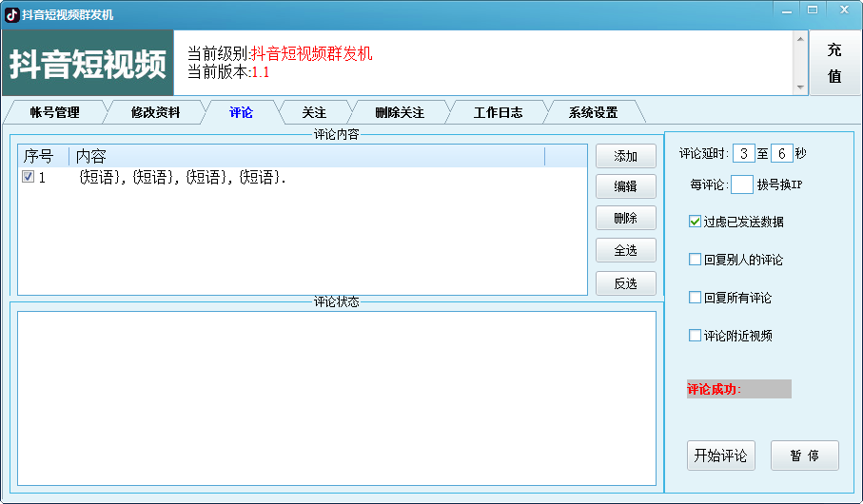The image size is (863, 504).
Task: Open the 帐号管理 tab
Action: (54, 112)
